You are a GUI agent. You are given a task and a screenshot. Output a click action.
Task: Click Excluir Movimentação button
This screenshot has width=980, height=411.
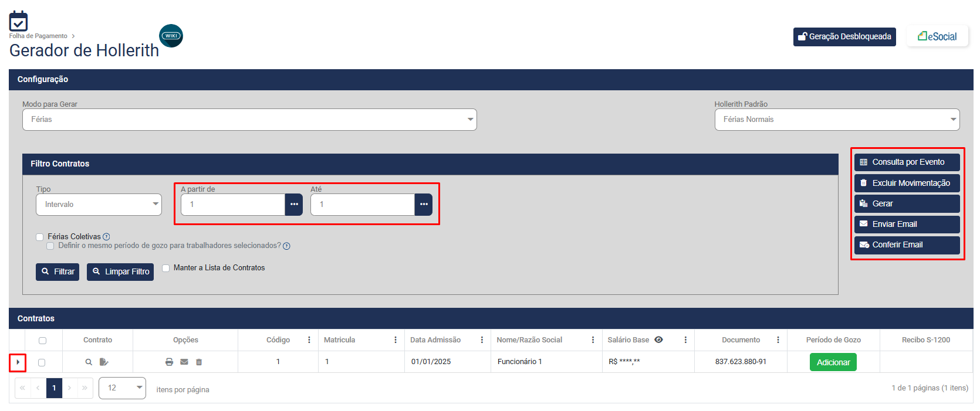pyautogui.click(x=907, y=183)
